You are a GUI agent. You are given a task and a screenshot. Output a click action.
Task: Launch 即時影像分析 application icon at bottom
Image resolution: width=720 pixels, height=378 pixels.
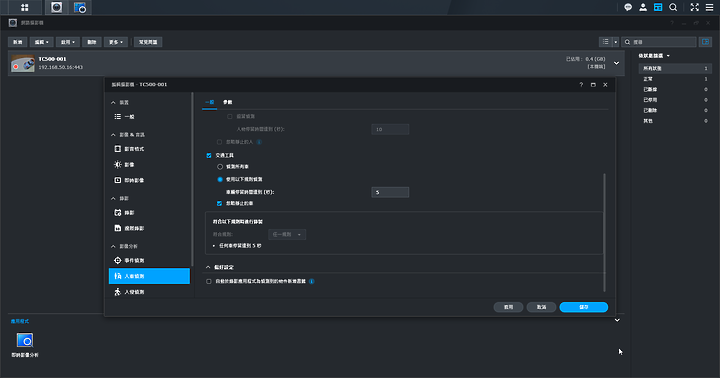[25, 340]
